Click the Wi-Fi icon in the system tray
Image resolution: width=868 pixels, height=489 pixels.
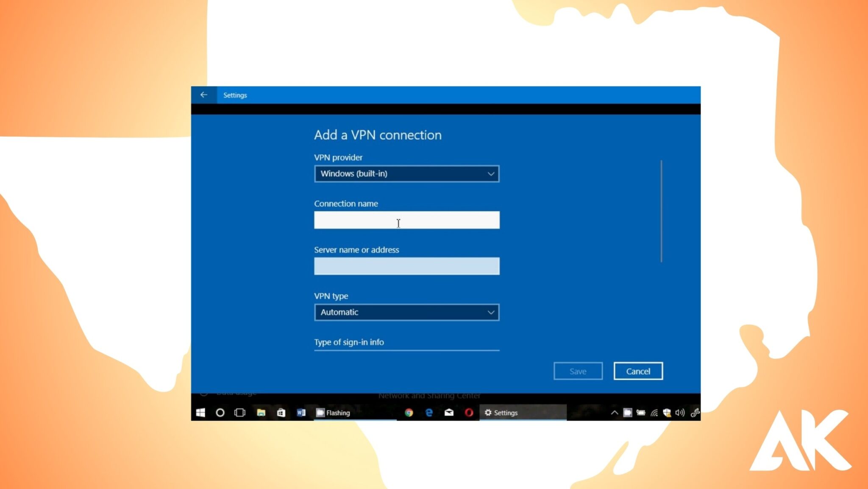pos(654,412)
